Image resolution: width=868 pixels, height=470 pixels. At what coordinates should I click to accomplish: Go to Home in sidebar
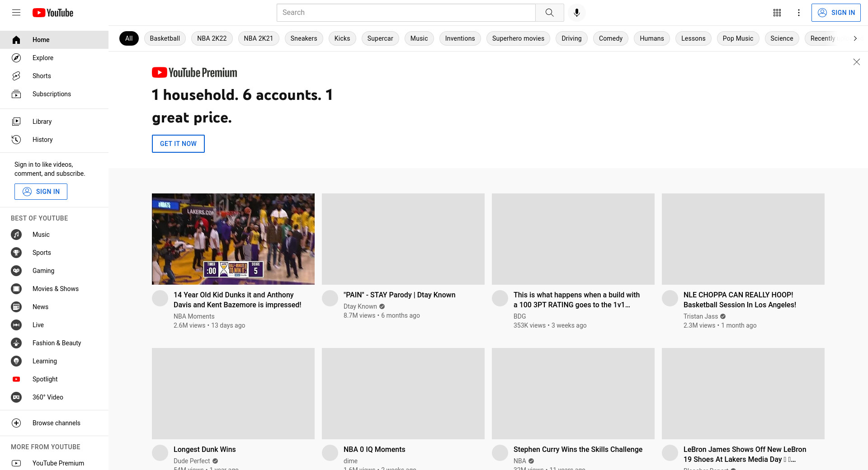54,40
